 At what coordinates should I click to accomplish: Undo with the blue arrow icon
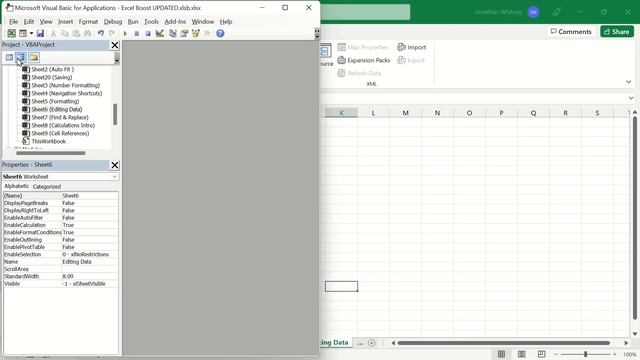coord(100,33)
